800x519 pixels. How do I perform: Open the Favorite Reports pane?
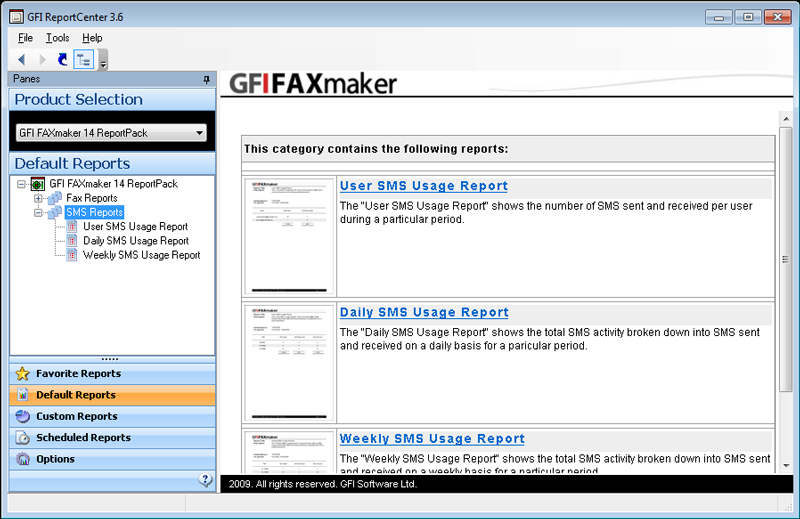pyautogui.click(x=112, y=374)
